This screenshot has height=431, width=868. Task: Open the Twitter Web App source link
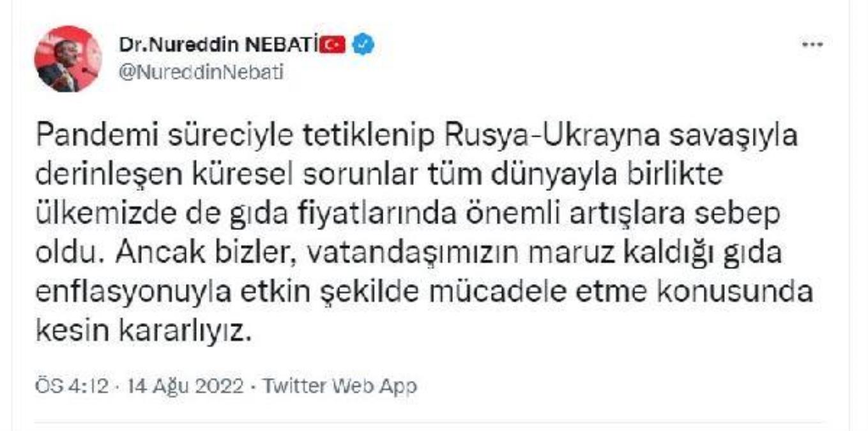340,386
